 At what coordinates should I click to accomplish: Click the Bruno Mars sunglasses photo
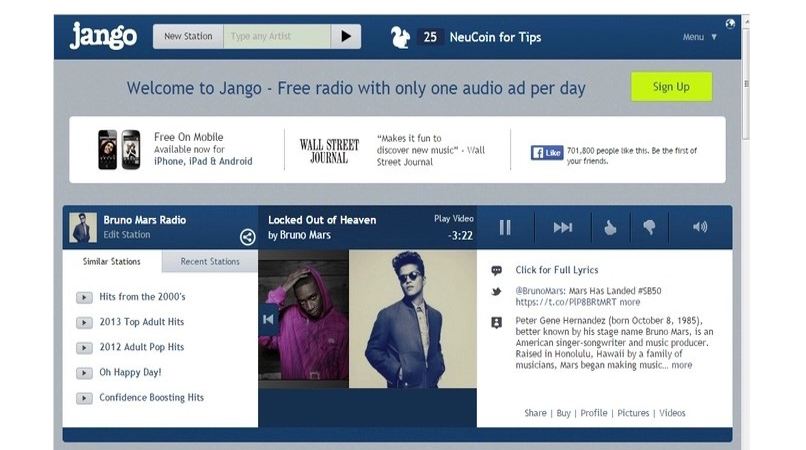(413, 319)
